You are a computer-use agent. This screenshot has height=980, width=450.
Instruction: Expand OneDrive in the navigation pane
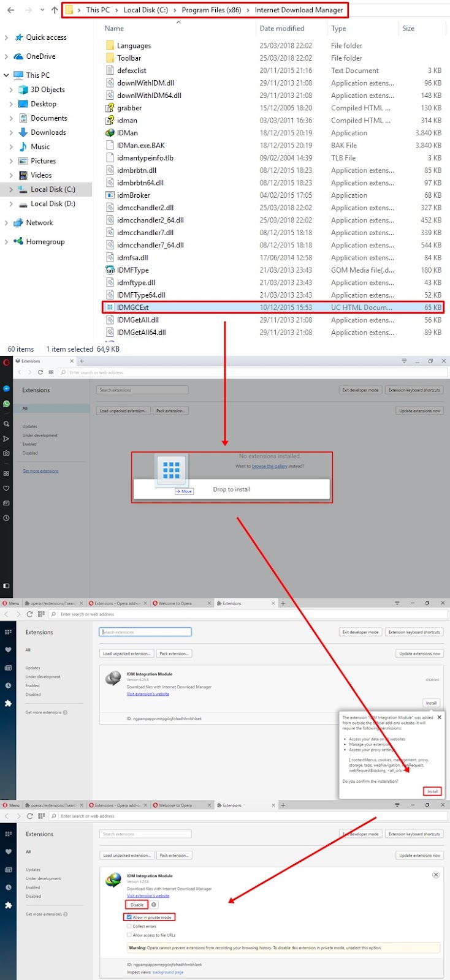pyautogui.click(x=6, y=56)
